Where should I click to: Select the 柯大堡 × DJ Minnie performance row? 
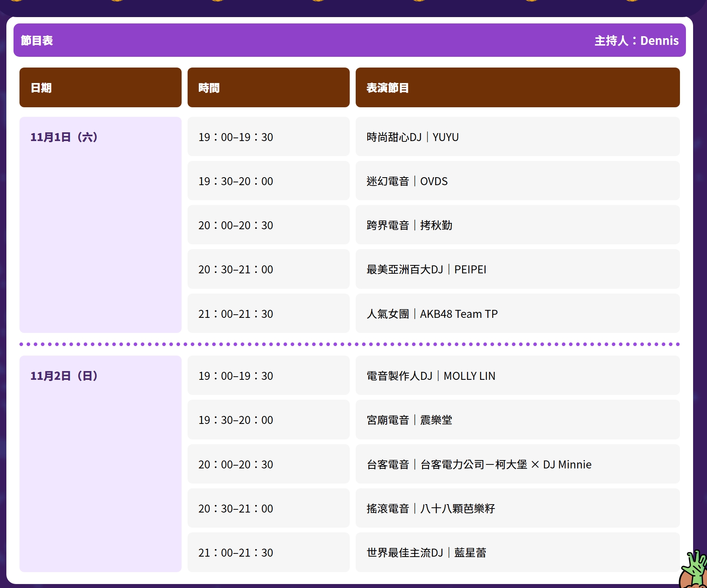click(517, 464)
